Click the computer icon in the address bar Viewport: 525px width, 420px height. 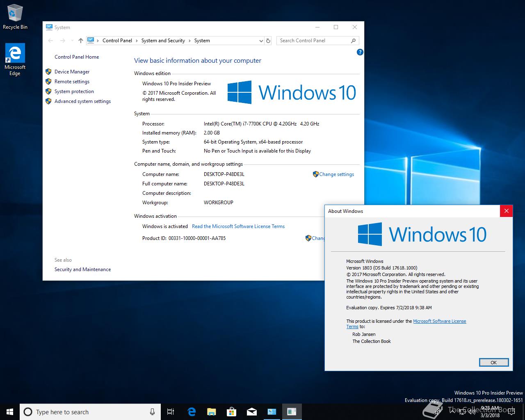pyautogui.click(x=91, y=40)
